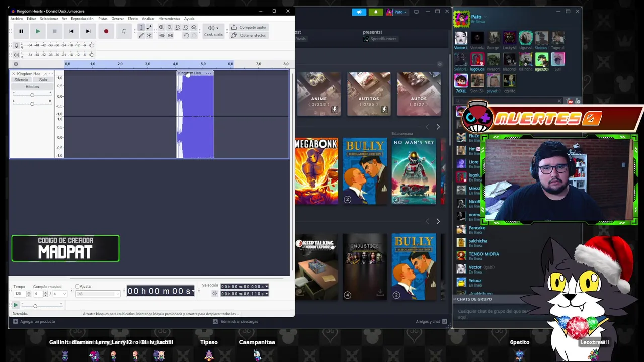The image size is (644, 362).
Task: Toggle the loop playback button
Action: point(124,31)
